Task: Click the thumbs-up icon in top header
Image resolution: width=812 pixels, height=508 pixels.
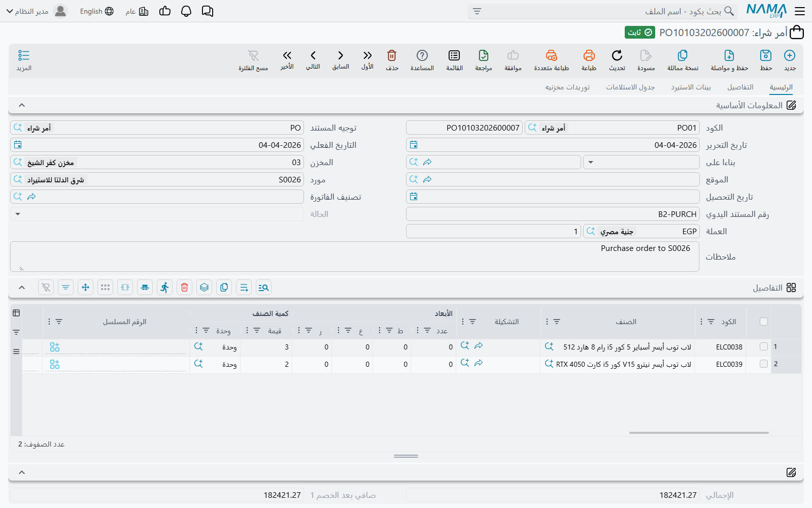Action: point(165,11)
